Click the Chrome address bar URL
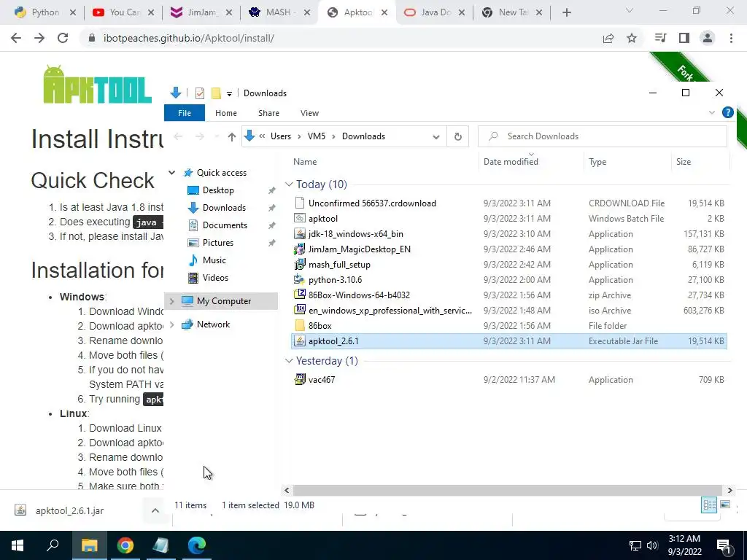 coord(189,38)
